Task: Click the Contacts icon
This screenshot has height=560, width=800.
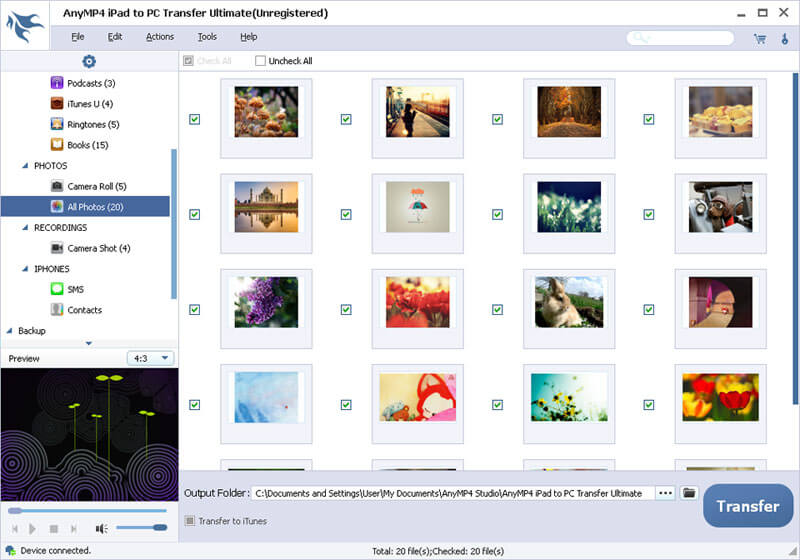Action: pos(57,310)
